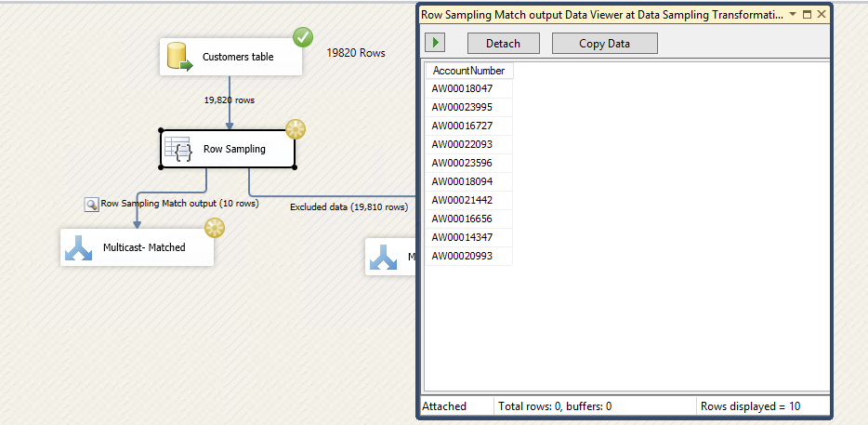Select the row AW00023596
Screen dimensions: 868x425
coord(469,163)
